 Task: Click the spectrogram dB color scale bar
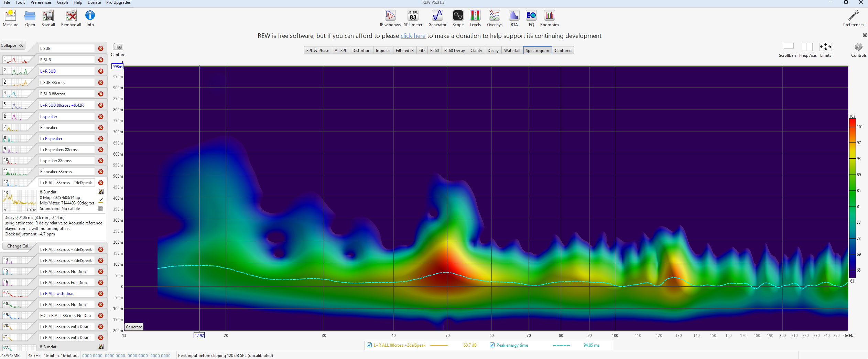pos(852,198)
